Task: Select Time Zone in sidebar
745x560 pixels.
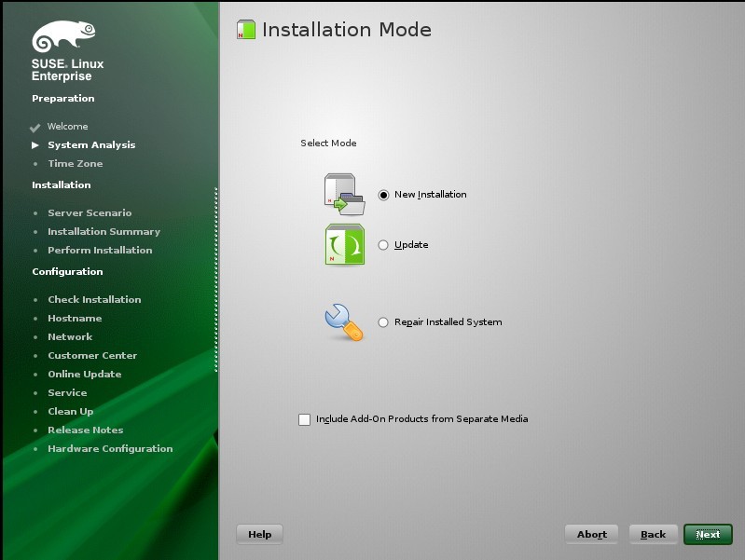Action: pyautogui.click(x=76, y=163)
